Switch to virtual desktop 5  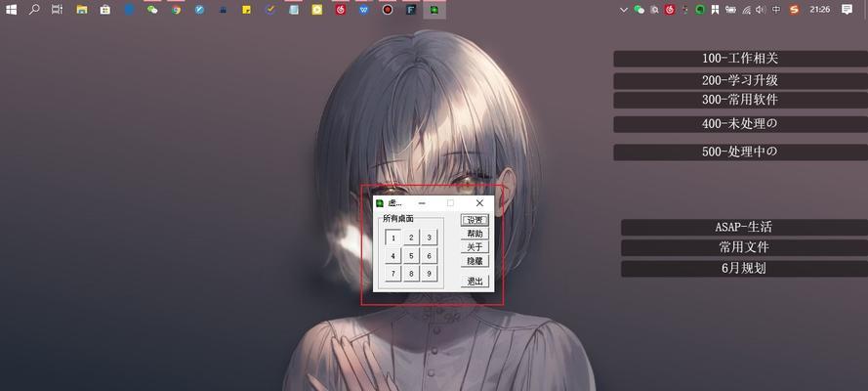(411, 256)
